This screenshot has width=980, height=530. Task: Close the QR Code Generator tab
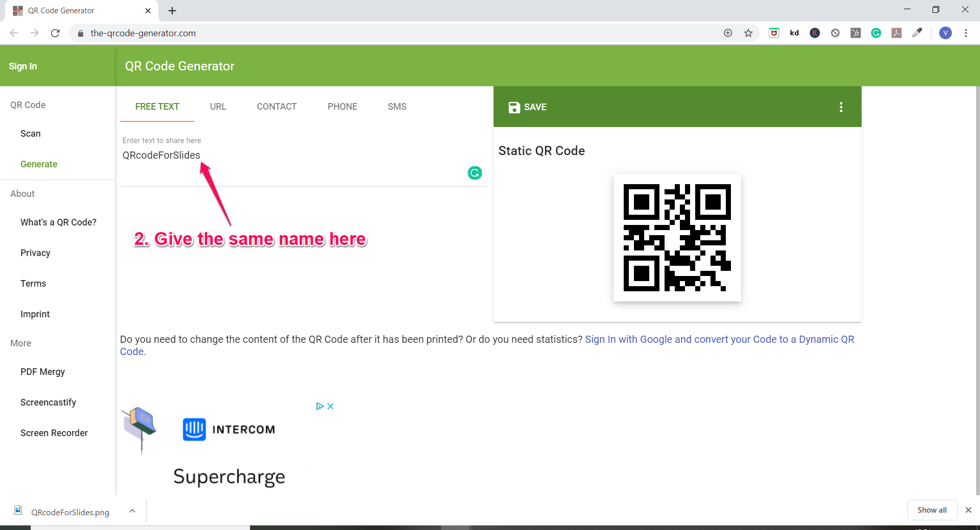[148, 11]
